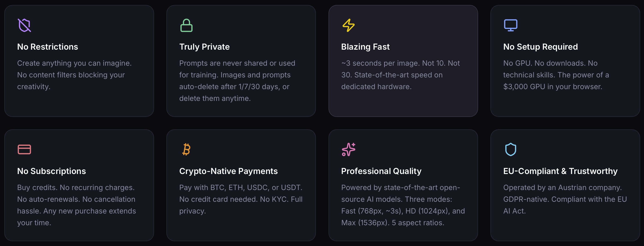
Task: Click the blue monitor icon
Action: coord(510,25)
